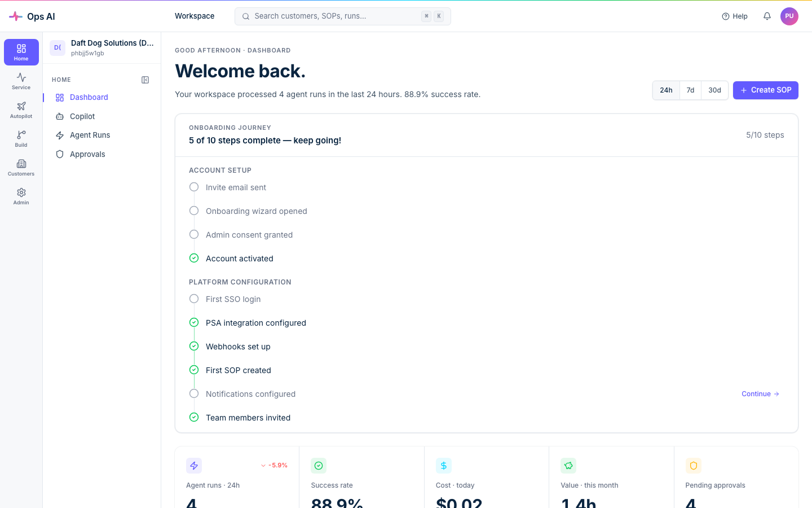The image size is (812, 508).
Task: Click the Success rate label
Action: (332, 485)
